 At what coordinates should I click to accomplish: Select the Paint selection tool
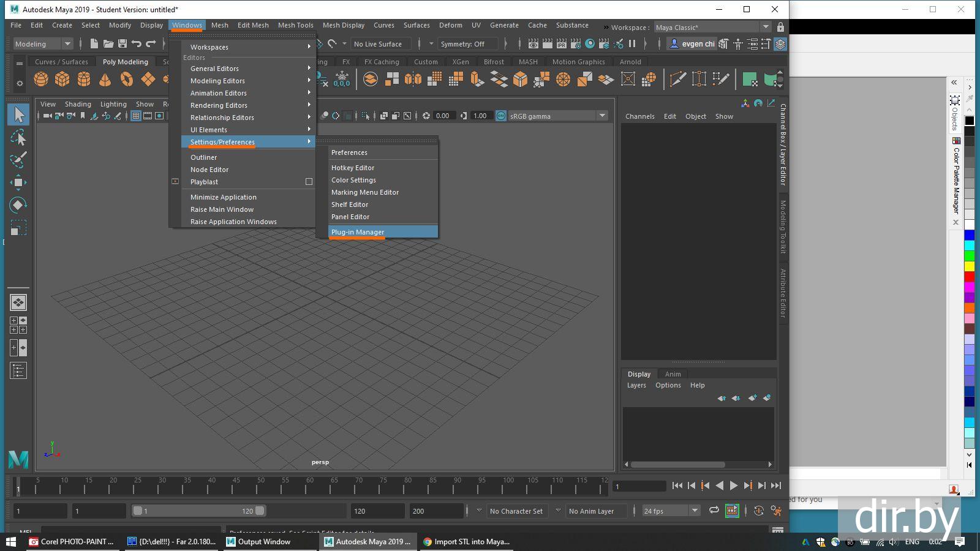(18, 160)
